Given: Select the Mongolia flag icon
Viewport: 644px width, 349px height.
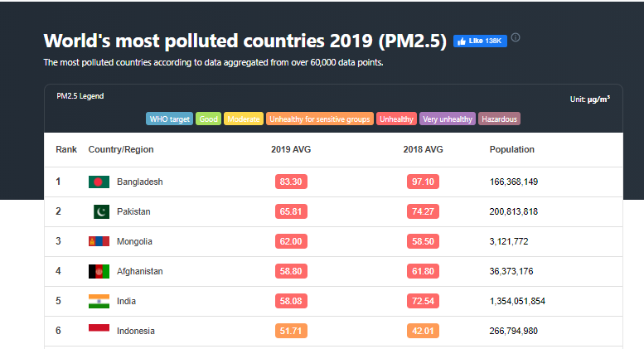Looking at the screenshot, I should pos(99,241).
